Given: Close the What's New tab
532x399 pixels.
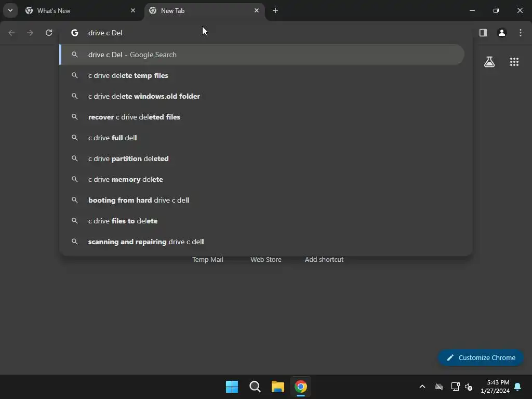Looking at the screenshot, I should [133, 10].
